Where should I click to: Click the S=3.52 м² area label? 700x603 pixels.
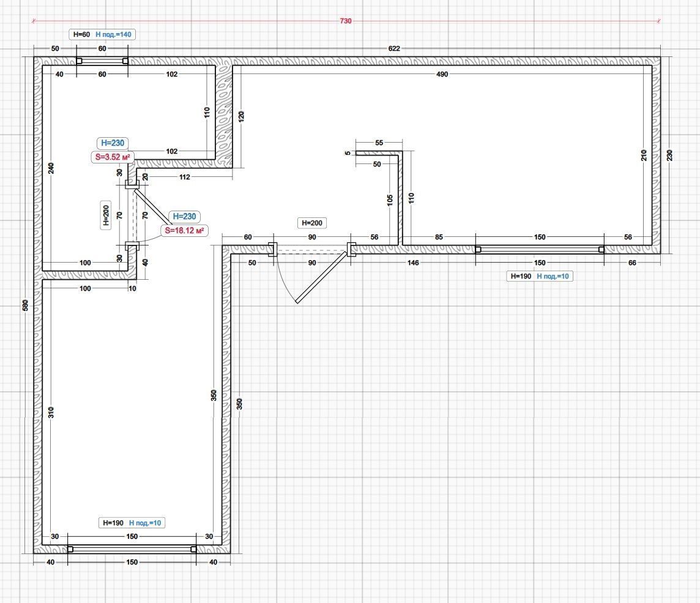point(113,157)
